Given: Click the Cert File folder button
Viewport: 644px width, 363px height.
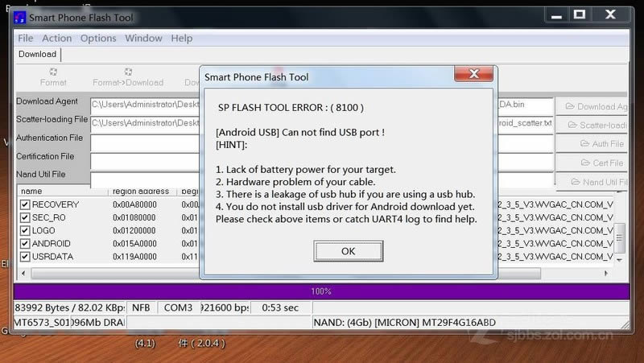Looking at the screenshot, I should coord(595,163).
